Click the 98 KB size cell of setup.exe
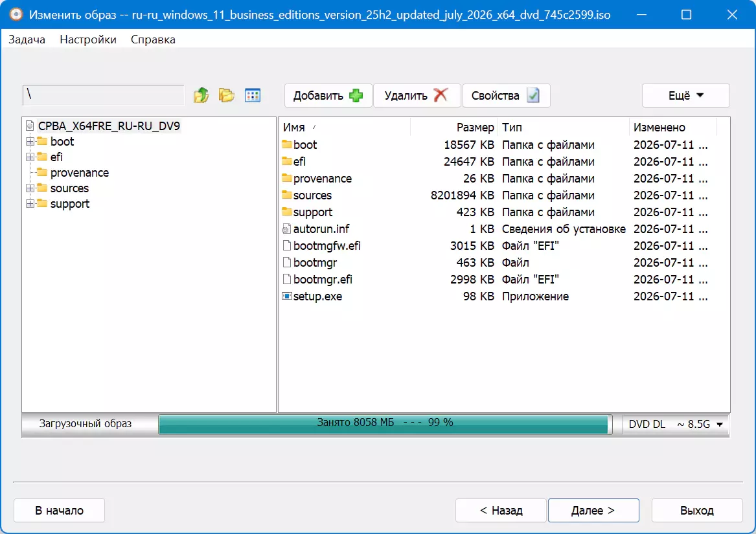756x534 pixels. coord(478,296)
